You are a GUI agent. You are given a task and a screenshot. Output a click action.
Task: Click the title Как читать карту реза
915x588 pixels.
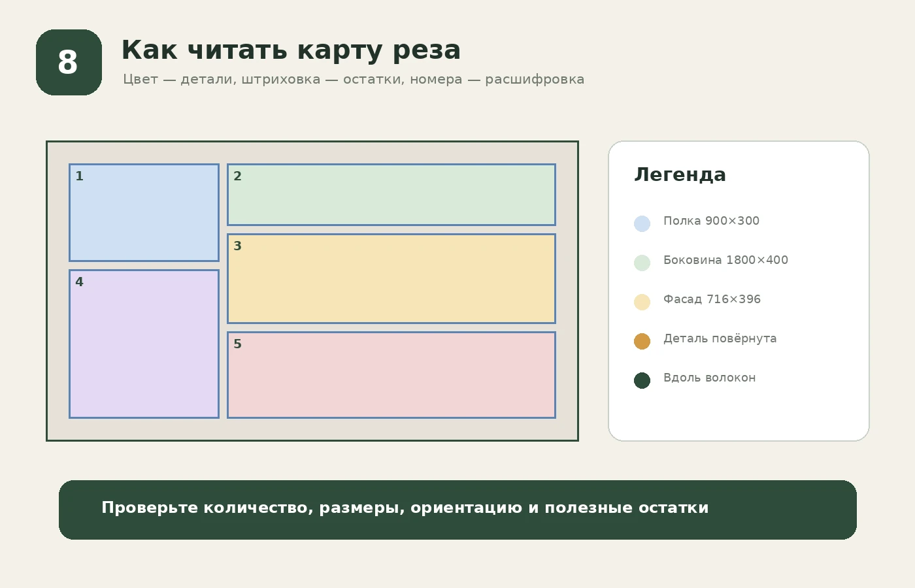point(291,50)
